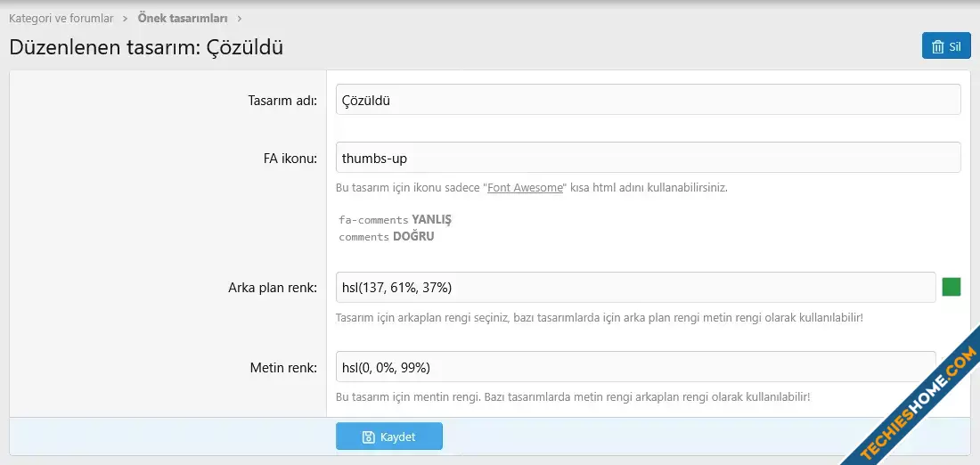Focus the Tasarım adı field containing Çözüldü
The height and width of the screenshot is (465, 980).
click(648, 100)
